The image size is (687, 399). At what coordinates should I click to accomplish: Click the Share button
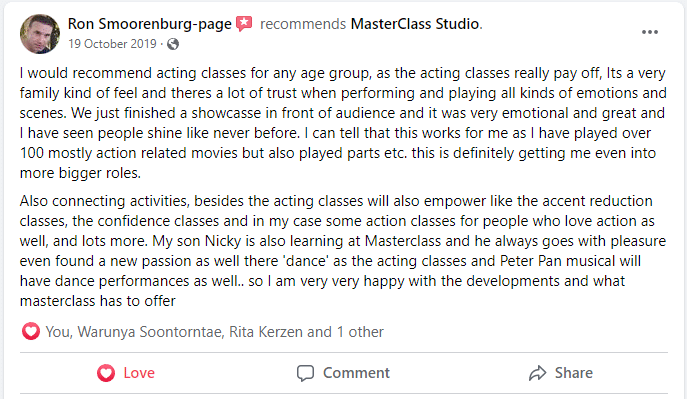(x=561, y=373)
